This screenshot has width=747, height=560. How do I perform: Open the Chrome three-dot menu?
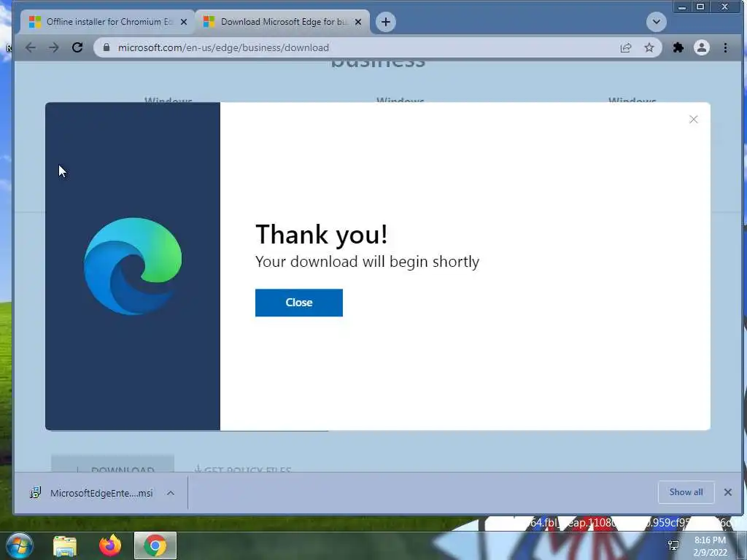pos(725,47)
